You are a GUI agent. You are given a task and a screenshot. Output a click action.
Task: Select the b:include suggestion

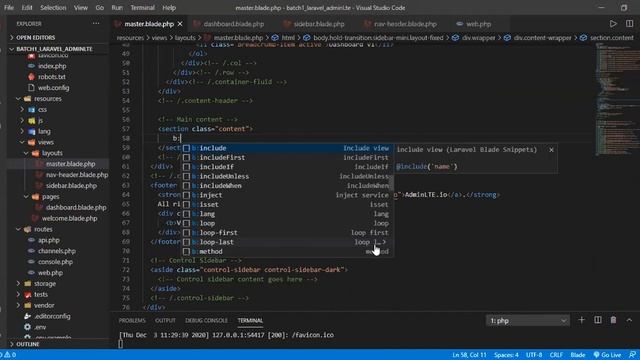(x=287, y=148)
